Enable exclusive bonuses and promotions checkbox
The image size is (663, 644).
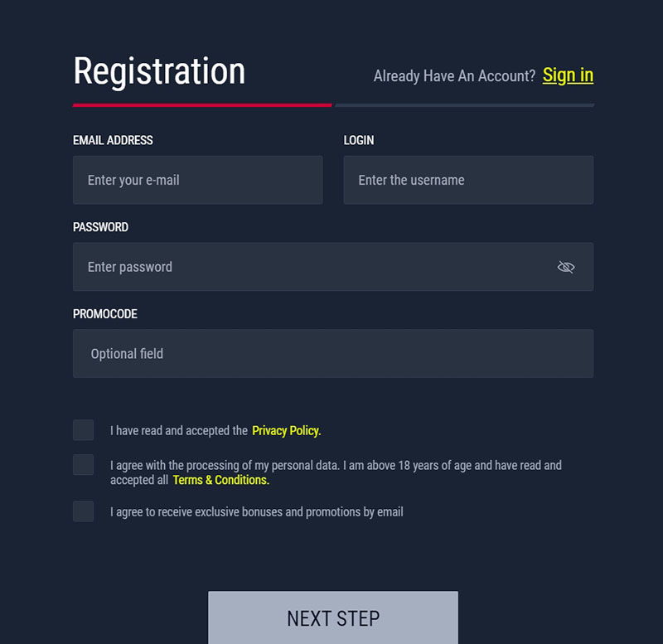click(84, 511)
